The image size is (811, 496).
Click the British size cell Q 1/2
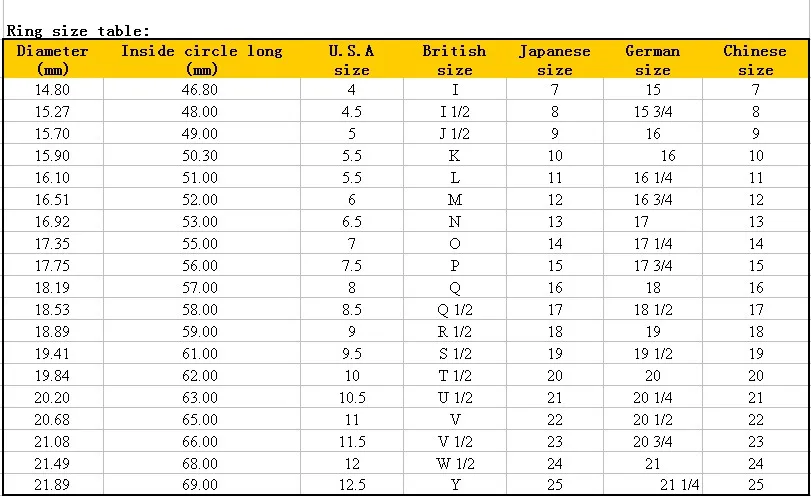click(x=455, y=310)
